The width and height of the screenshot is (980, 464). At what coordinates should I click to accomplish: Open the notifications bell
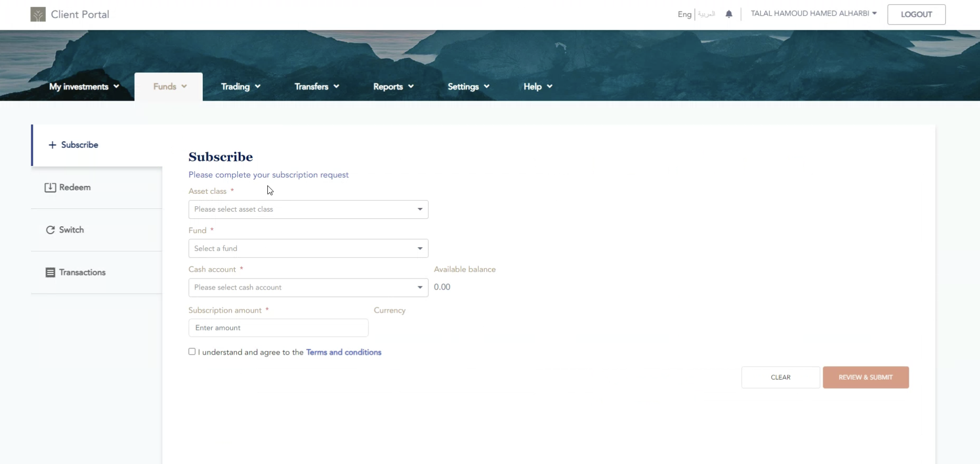728,14
